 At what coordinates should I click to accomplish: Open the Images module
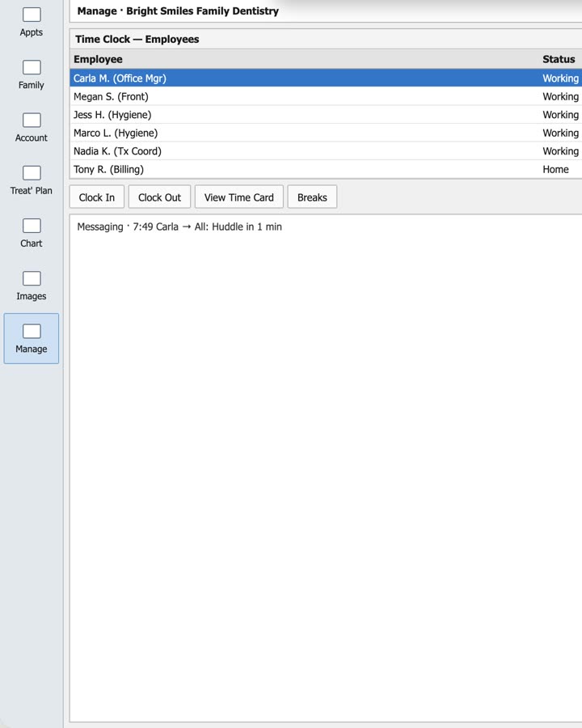31,286
